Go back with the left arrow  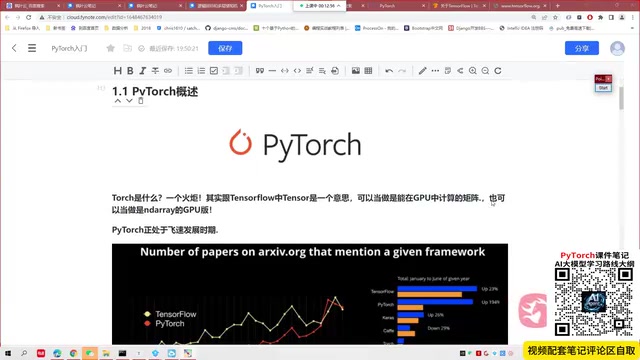click(x=14, y=48)
